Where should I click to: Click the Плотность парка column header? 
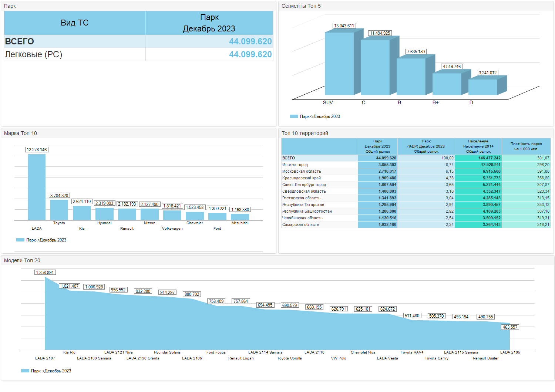526,146
